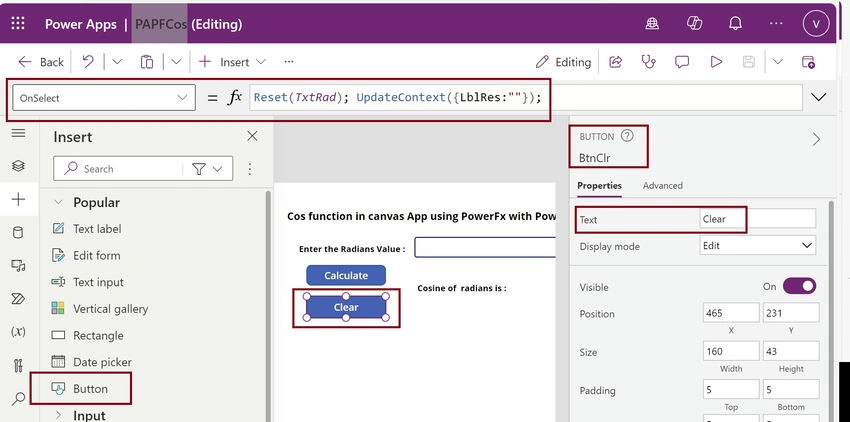The image size is (850, 422).
Task: Open Variables (x) icon
Action: (18, 331)
